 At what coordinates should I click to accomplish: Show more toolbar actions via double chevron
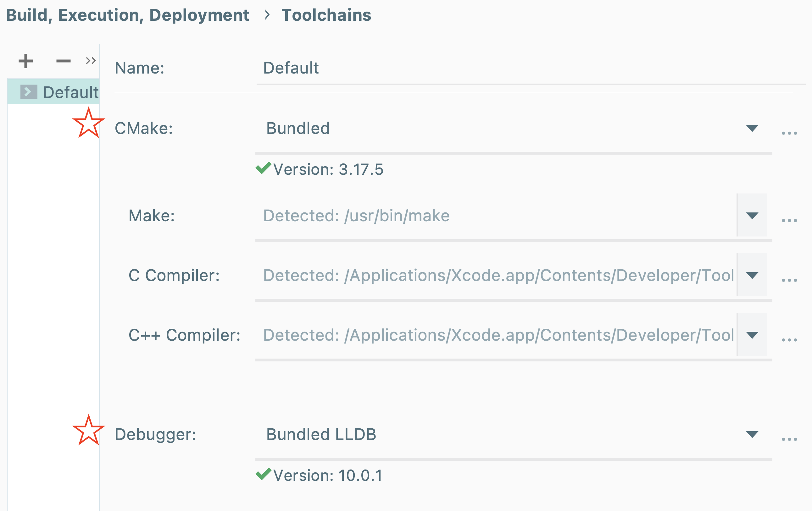[91, 61]
